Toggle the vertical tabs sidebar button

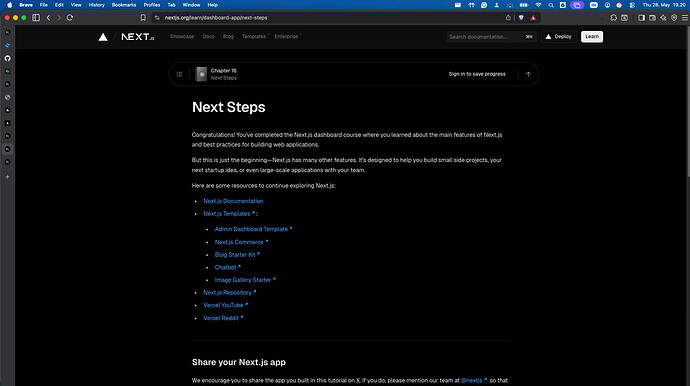36,18
